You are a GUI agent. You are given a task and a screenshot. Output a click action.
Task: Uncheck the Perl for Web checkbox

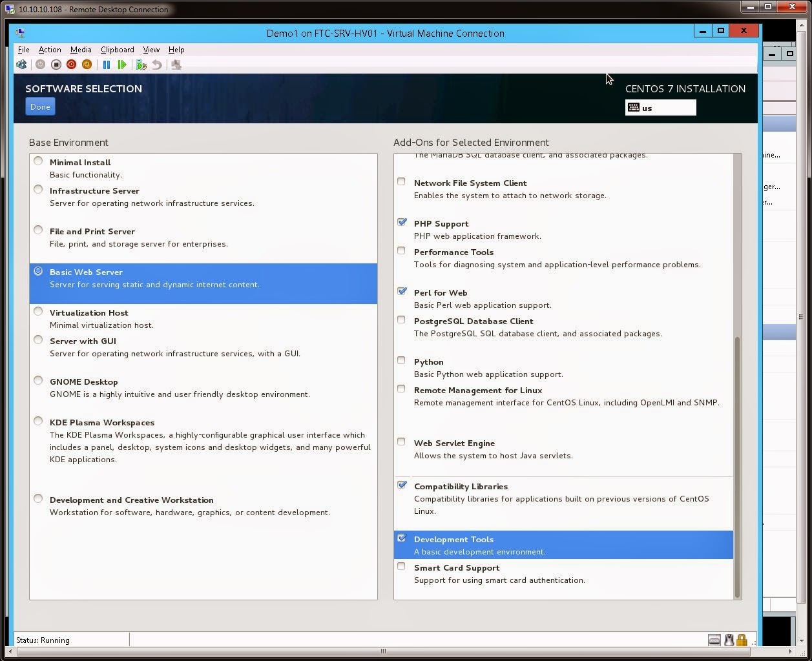pos(402,291)
